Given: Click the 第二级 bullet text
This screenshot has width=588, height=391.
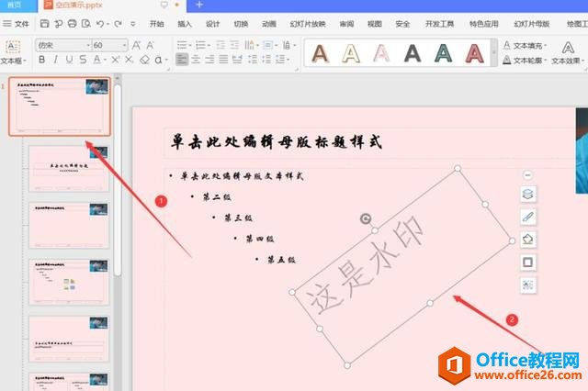Looking at the screenshot, I should tap(217, 197).
